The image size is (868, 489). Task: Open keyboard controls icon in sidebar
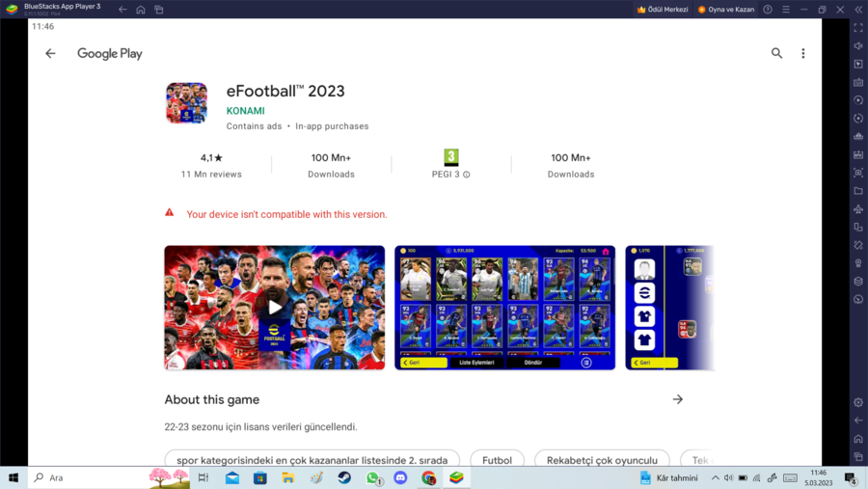pyautogui.click(x=858, y=82)
